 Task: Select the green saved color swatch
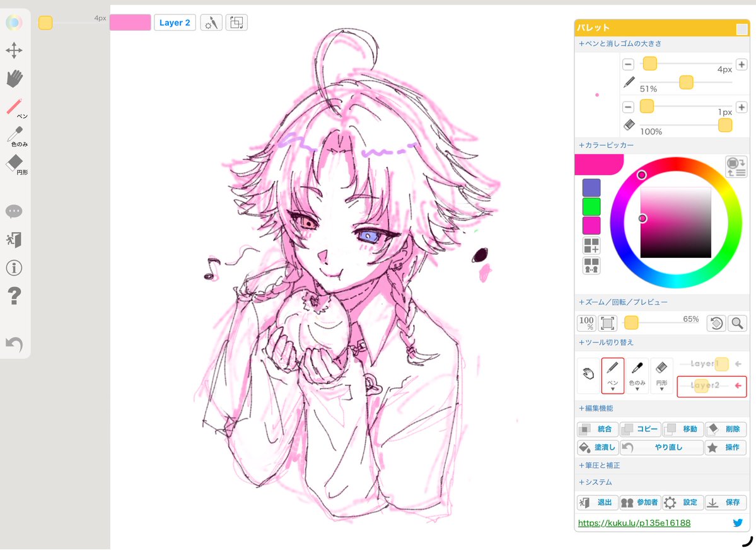click(591, 206)
